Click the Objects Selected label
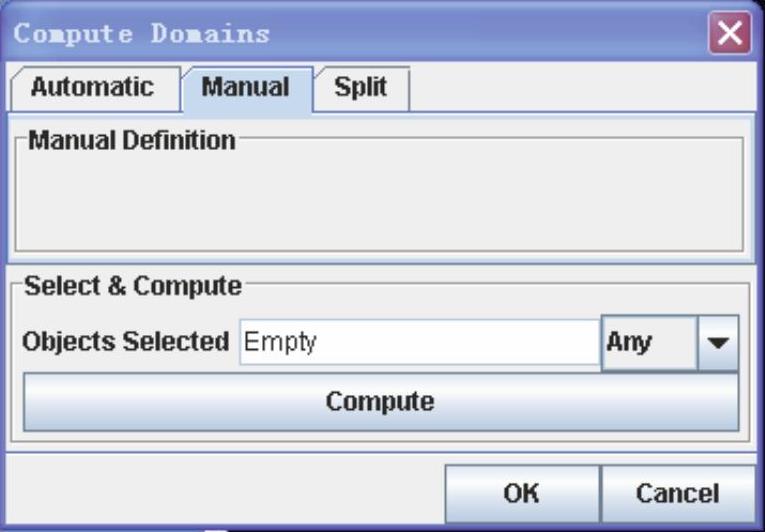 (126, 343)
